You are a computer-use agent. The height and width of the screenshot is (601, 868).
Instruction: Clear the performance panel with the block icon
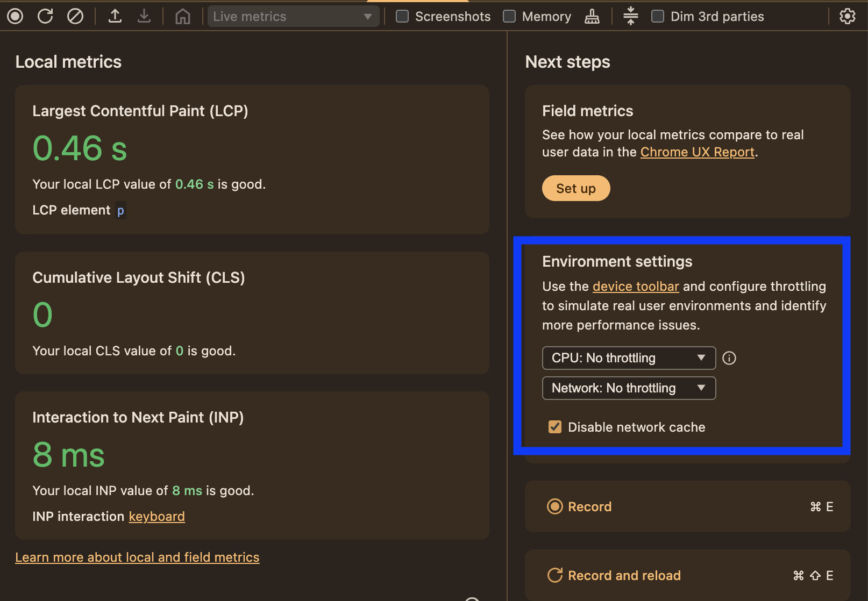tap(75, 16)
